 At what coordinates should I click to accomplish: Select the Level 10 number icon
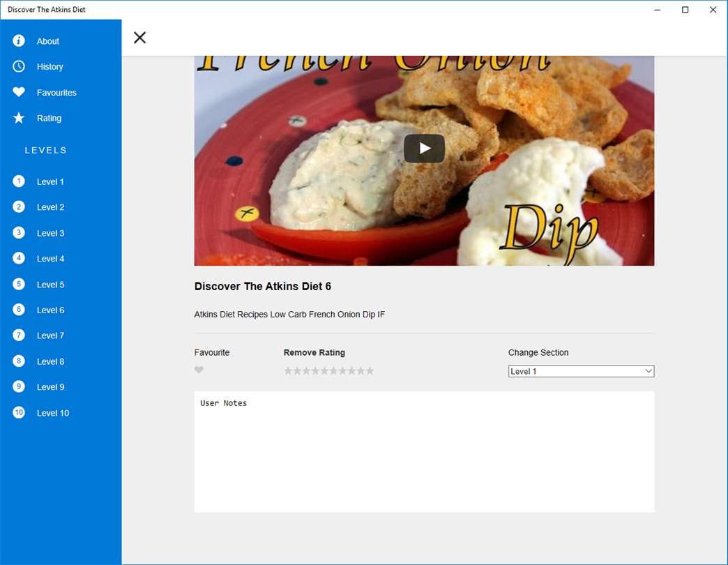(19, 412)
